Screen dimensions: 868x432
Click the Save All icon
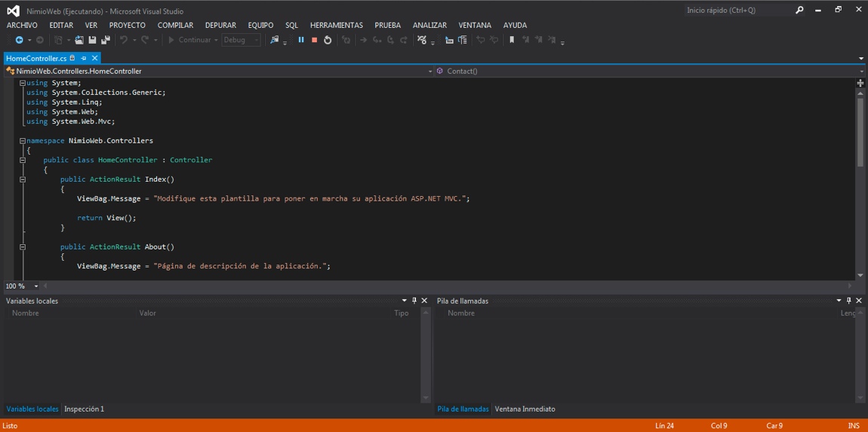[105, 40]
